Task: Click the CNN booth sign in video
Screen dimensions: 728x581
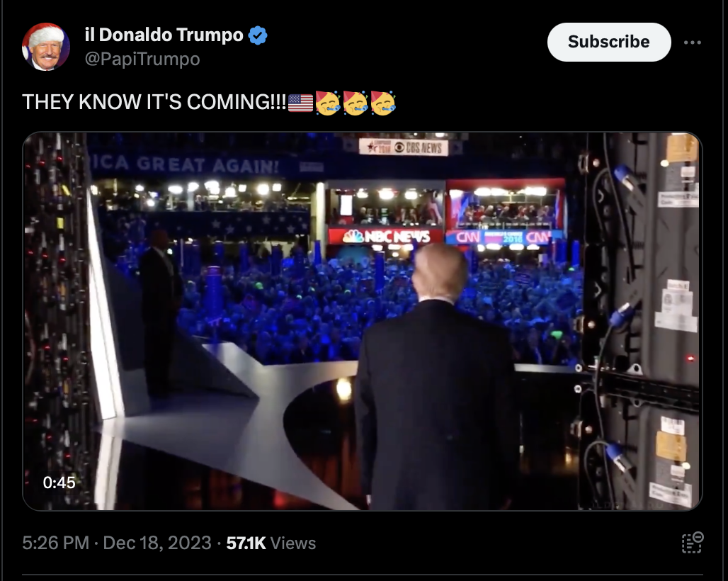Action: pyautogui.click(x=504, y=237)
